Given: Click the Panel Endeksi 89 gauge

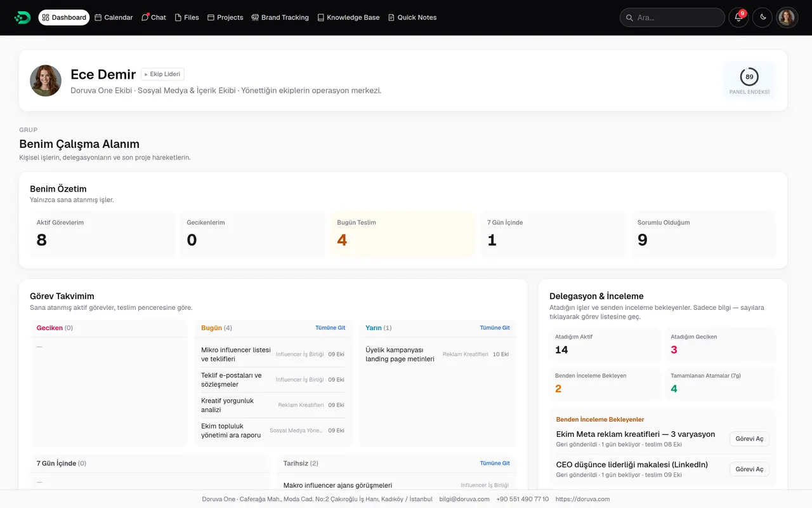Looking at the screenshot, I should coord(749,81).
